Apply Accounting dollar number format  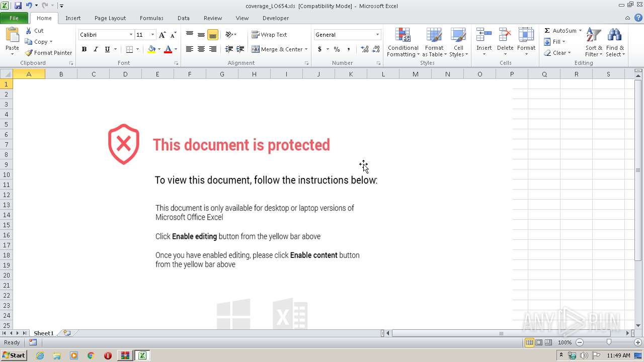319,49
